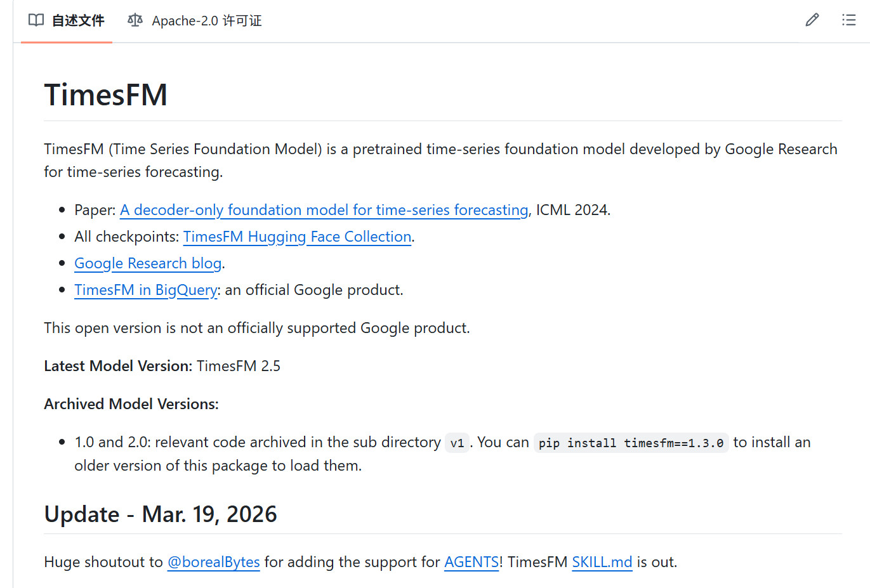The height and width of the screenshot is (588, 870).
Task: Open the outline list icon
Action: click(848, 20)
